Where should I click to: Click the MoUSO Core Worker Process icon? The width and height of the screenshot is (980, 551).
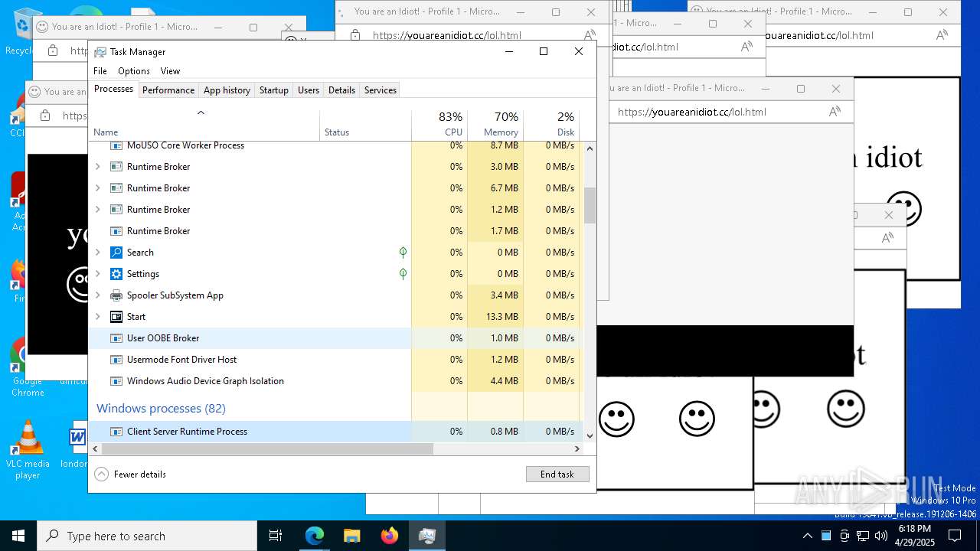[116, 145]
